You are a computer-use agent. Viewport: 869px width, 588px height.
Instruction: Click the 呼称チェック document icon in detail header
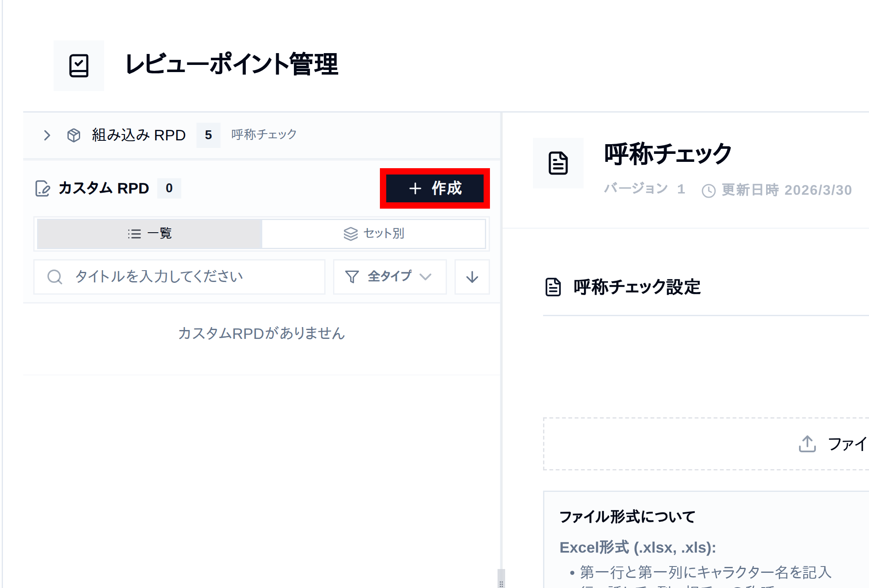point(558,163)
